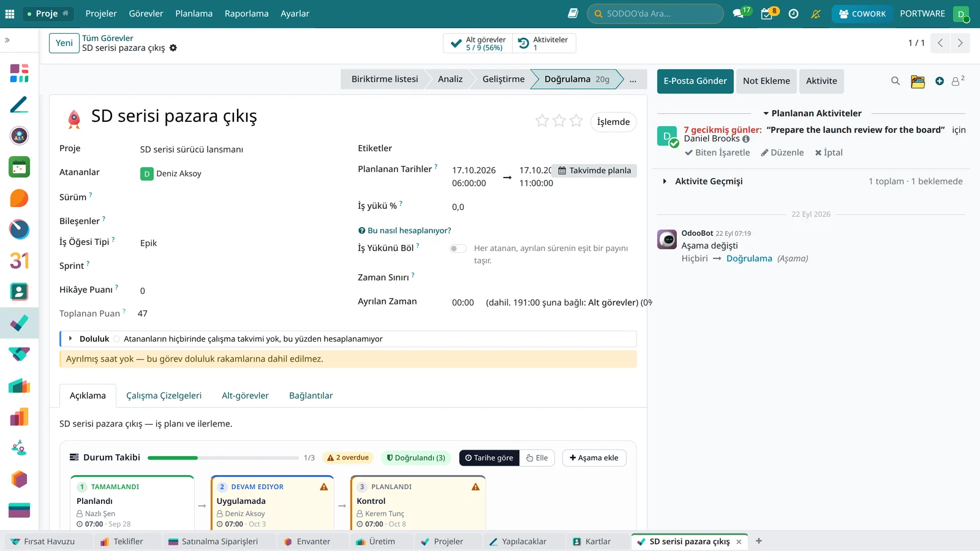Open the clock timer icon in top bar
The width and height of the screenshot is (980, 551).
793,13
